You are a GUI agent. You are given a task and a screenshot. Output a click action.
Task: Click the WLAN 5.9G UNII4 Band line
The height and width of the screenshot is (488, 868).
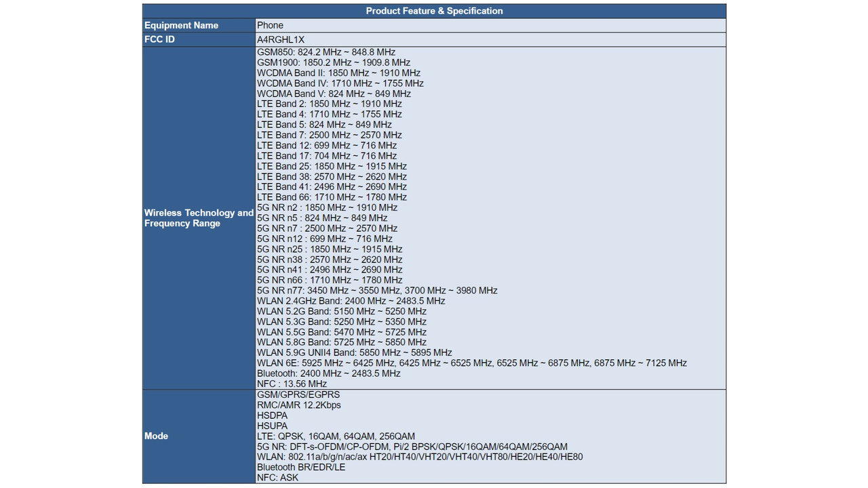pos(355,352)
